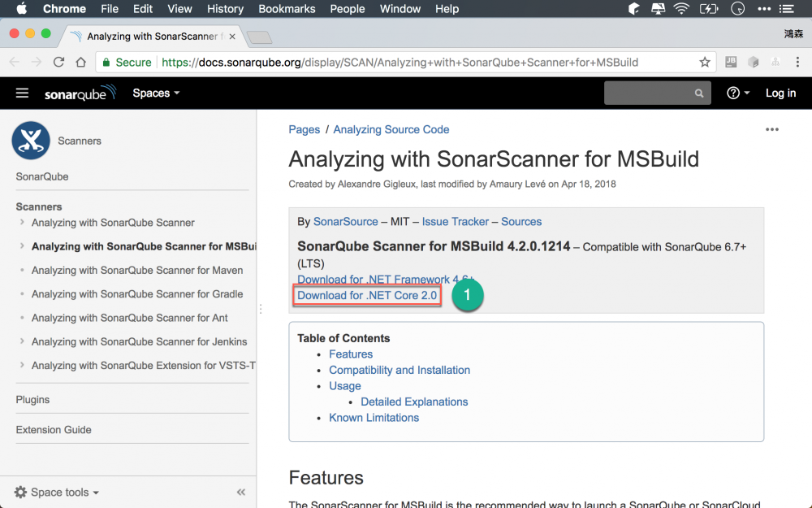The image size is (812, 508).
Task: Open the site navigation hamburger menu
Action: (22, 93)
